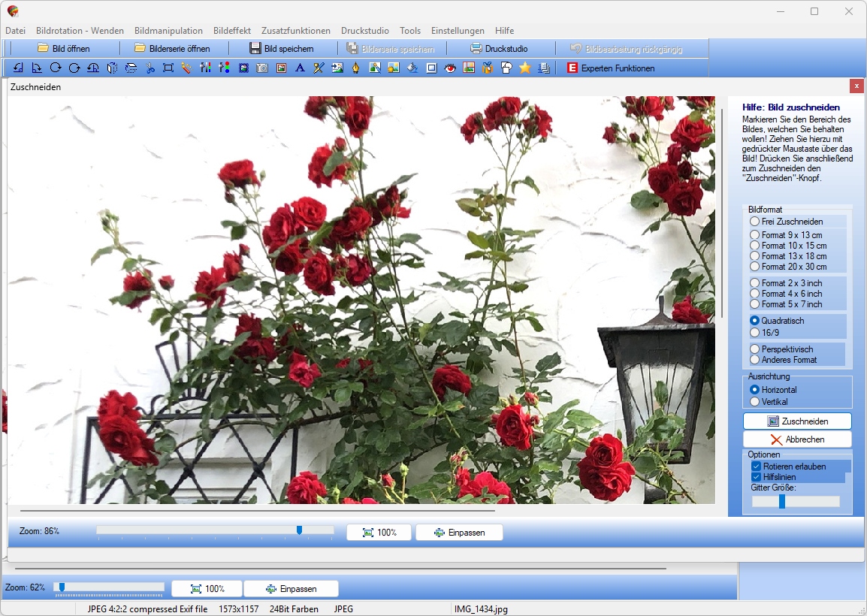
Task: Open the Zusatzfunktionen menu
Action: [x=296, y=30]
